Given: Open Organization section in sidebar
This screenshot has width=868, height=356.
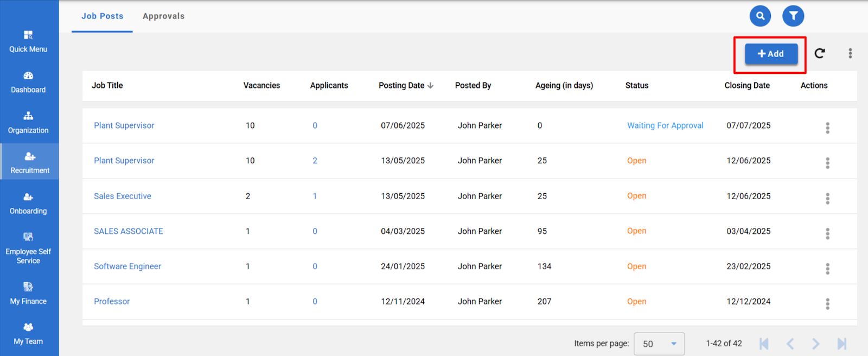Looking at the screenshot, I should [28, 123].
